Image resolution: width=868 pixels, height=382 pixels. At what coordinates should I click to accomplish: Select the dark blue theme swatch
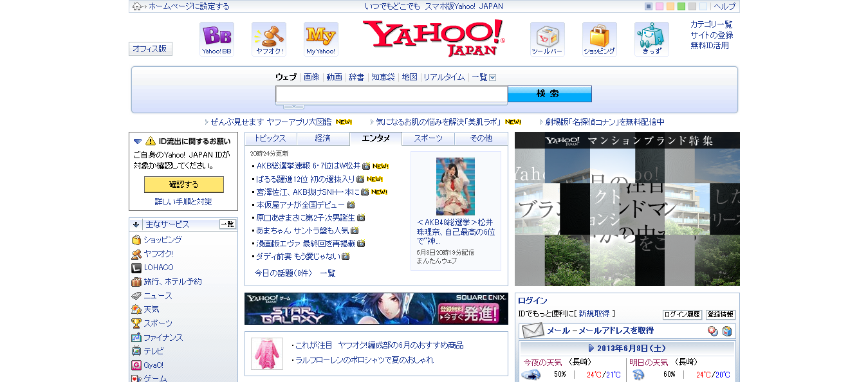click(649, 6)
